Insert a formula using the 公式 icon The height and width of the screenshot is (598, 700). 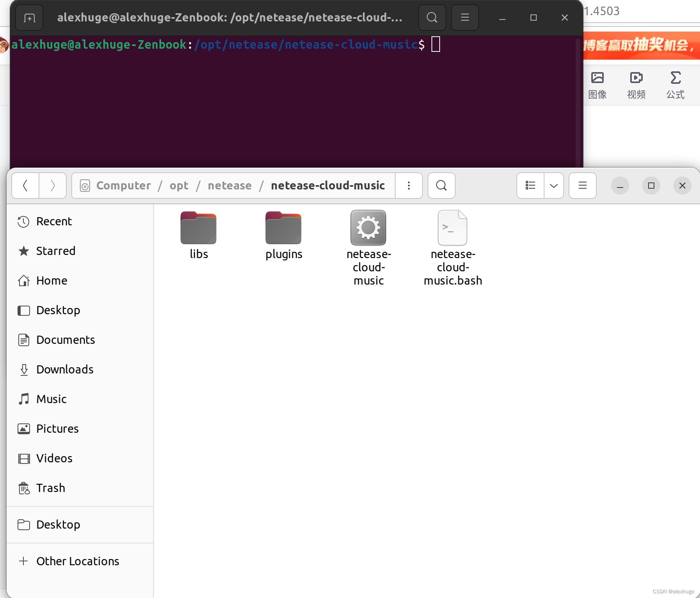click(x=675, y=84)
